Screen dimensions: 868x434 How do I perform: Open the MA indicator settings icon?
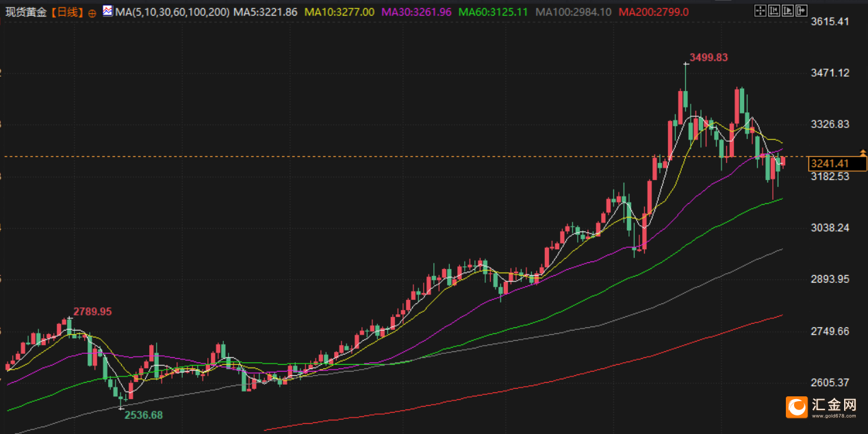107,11
